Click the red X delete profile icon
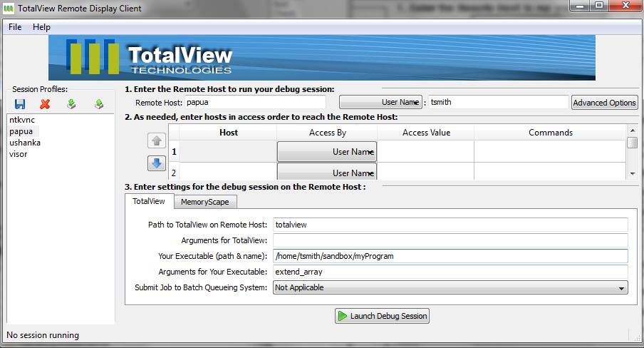 [x=45, y=104]
